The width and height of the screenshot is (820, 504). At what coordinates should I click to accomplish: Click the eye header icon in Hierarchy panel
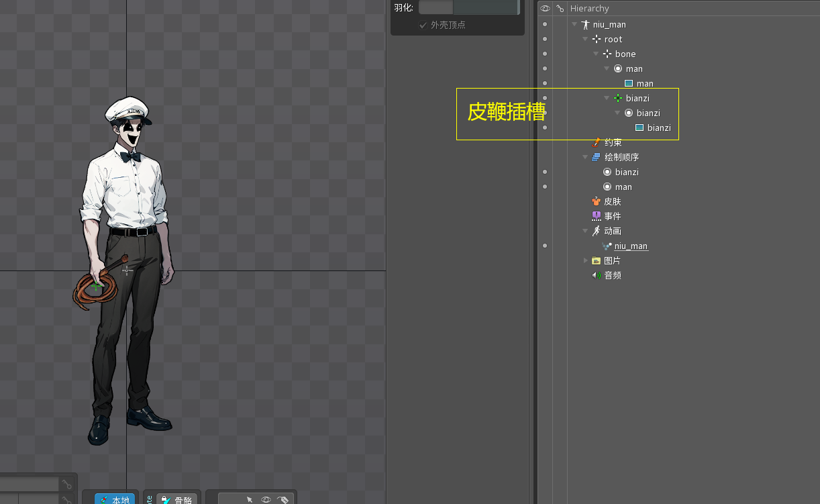click(x=545, y=8)
